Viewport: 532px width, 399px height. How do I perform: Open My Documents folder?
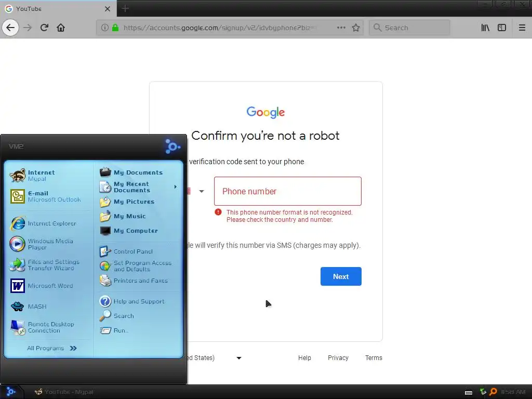point(138,172)
